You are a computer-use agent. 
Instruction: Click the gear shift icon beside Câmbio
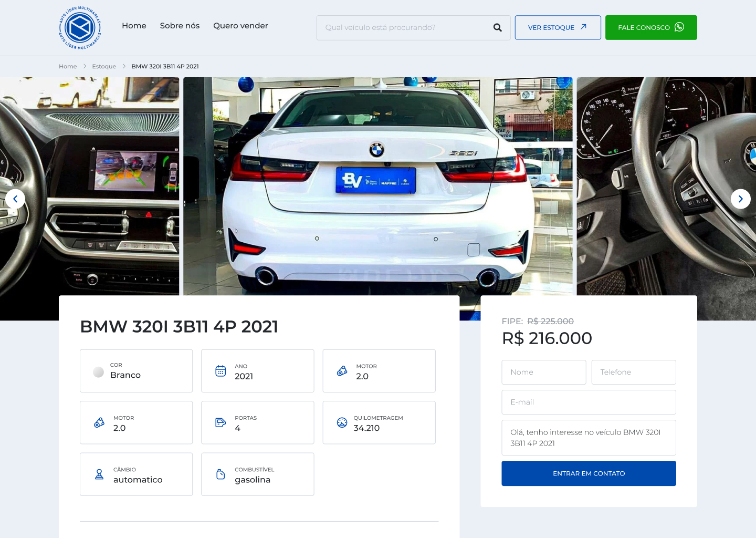[x=99, y=474]
